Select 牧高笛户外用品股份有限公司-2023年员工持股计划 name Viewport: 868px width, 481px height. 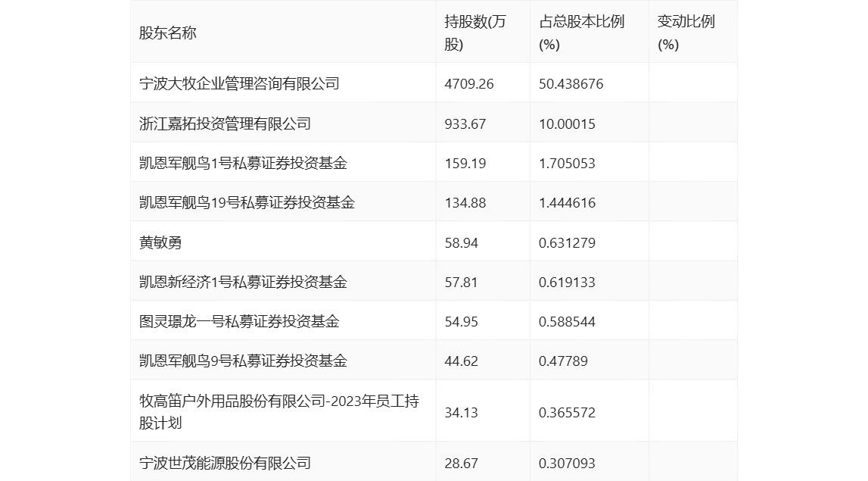click(279, 412)
